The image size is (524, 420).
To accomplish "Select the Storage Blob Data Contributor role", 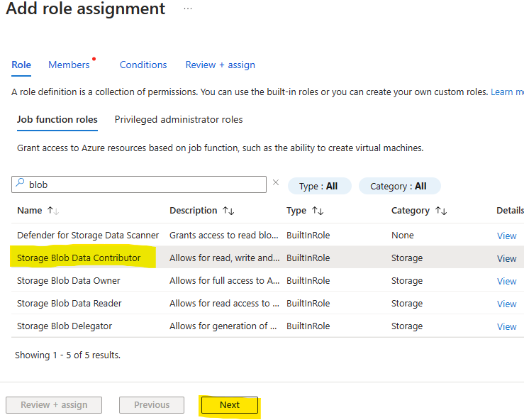I will pos(79,258).
